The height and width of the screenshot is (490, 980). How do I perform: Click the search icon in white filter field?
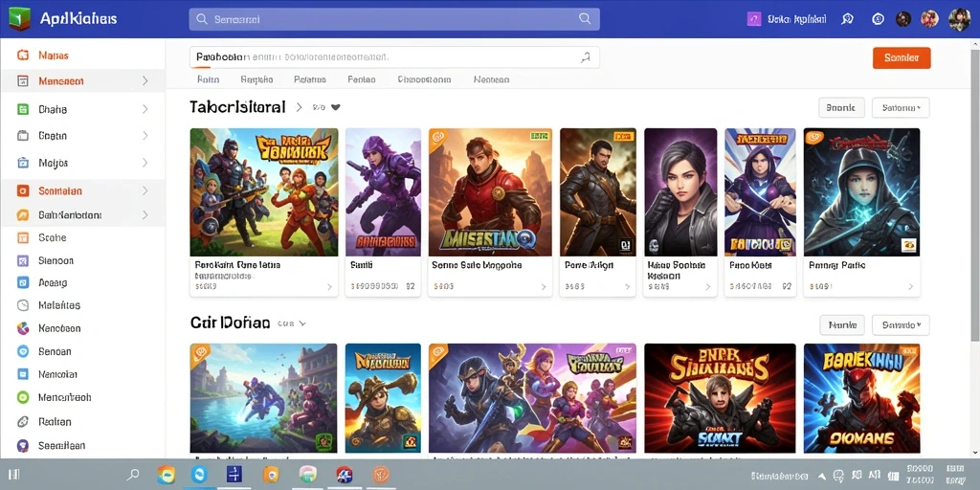(586, 57)
